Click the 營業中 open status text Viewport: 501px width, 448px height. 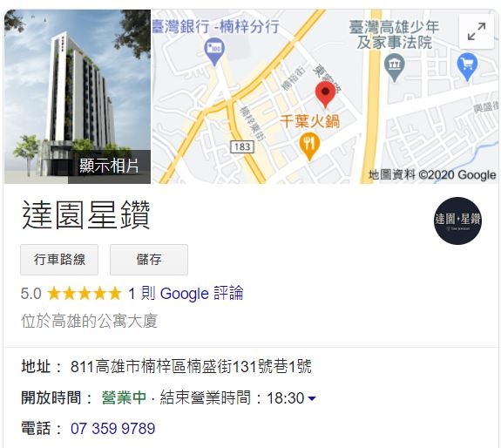pos(124,397)
